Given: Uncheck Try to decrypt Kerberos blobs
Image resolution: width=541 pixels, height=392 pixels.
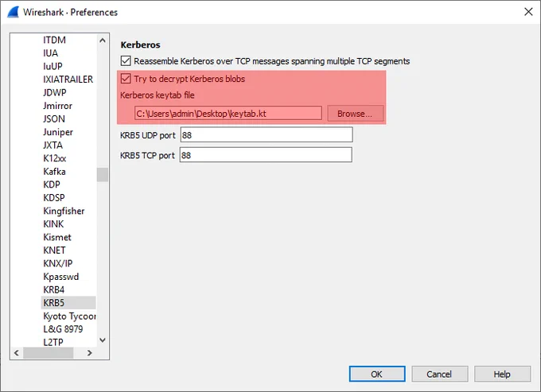Looking at the screenshot, I should [x=126, y=79].
